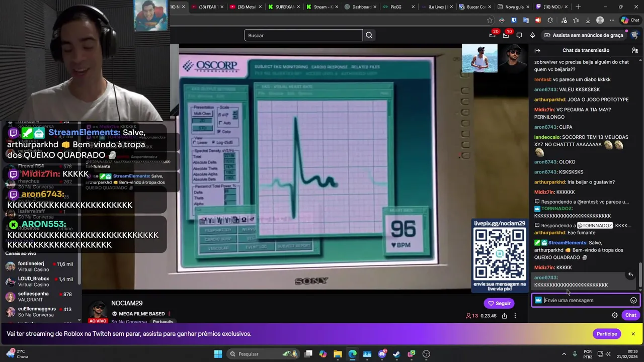Screen dimensions: 644x362
Task: Open the euEllenmaggnus channel in the sidebar
Action: point(39,312)
